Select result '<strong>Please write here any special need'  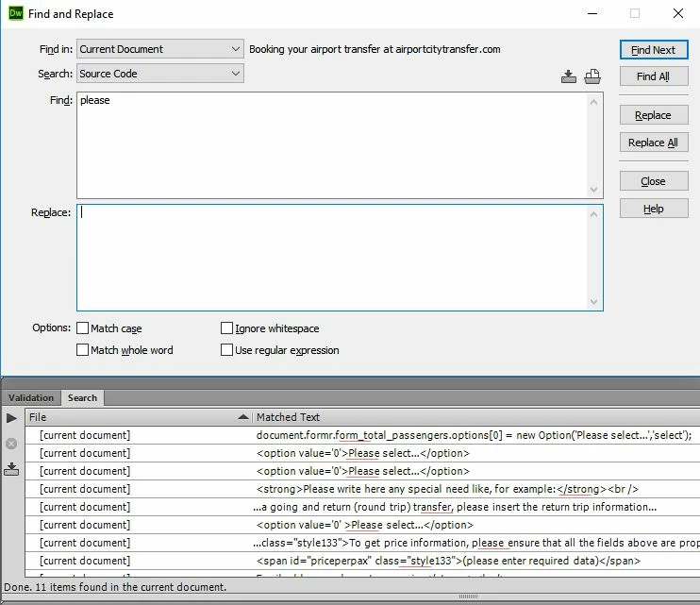click(362, 489)
